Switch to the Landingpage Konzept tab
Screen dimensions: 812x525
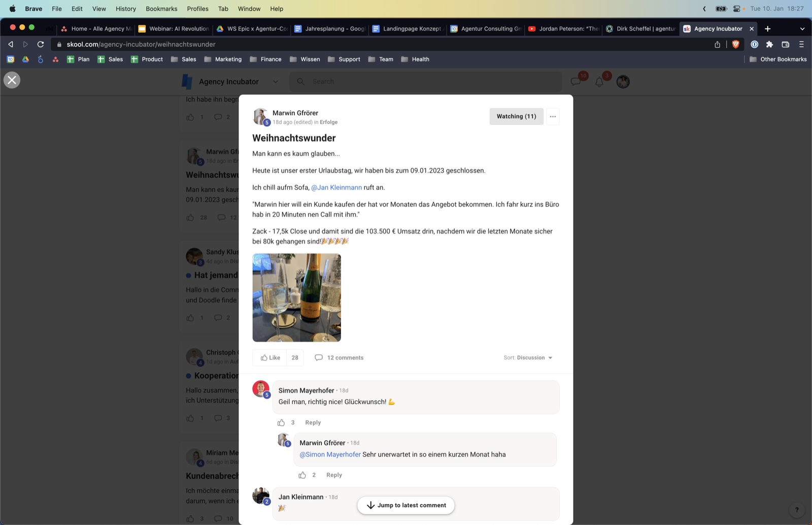(408, 29)
